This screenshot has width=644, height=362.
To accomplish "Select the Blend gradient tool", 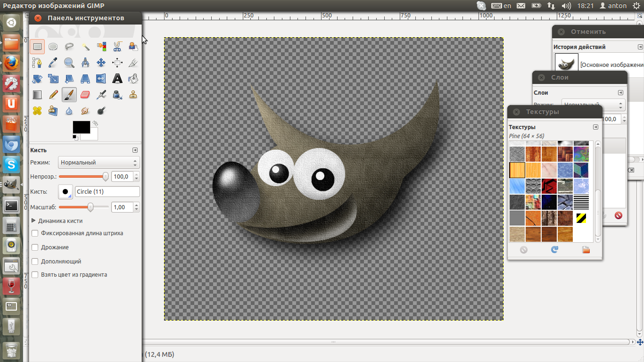I will 37,95.
